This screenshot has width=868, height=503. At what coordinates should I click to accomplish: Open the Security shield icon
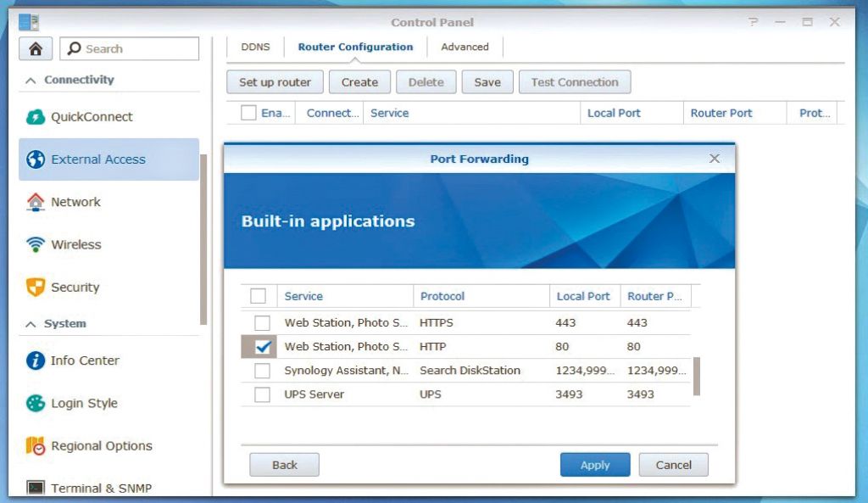point(36,288)
